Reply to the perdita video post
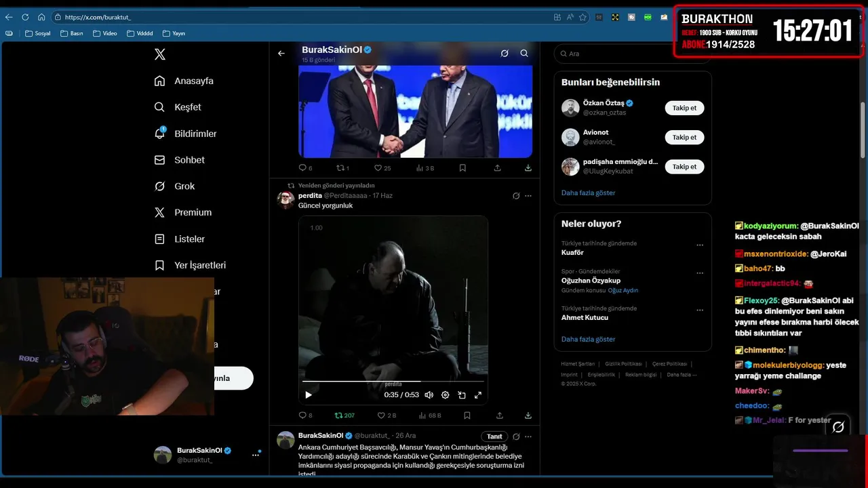 [x=305, y=415]
